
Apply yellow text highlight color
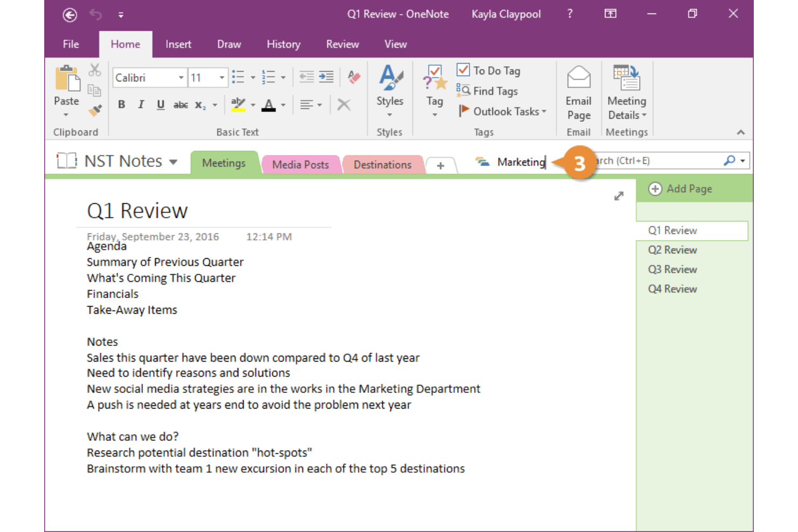pos(238,105)
